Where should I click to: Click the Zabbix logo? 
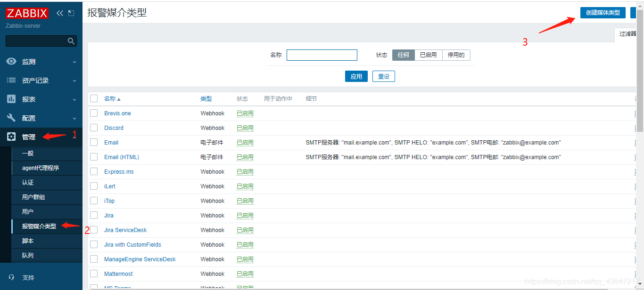point(27,13)
